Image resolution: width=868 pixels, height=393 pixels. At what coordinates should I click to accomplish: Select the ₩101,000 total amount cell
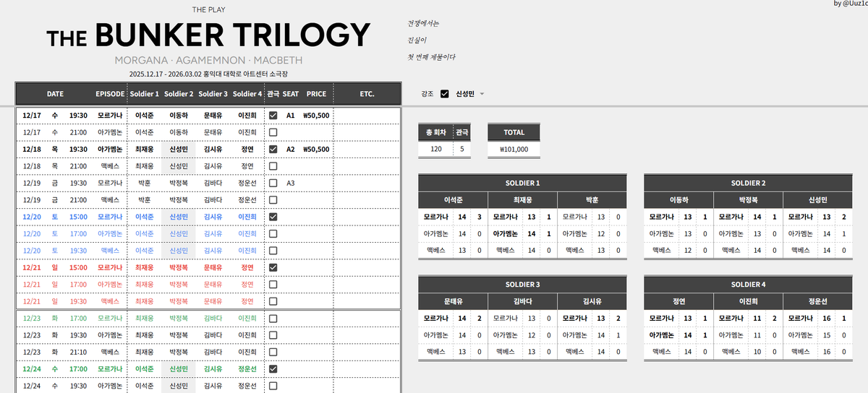click(x=514, y=150)
